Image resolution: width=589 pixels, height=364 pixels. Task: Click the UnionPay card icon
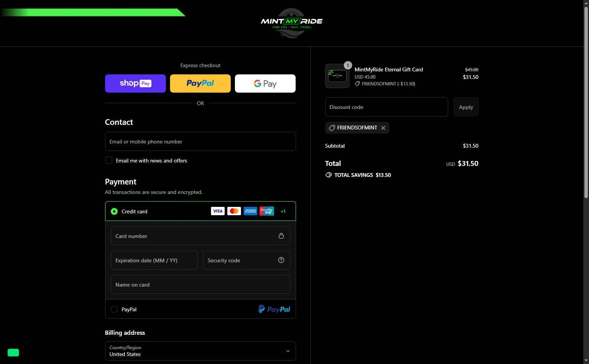pyautogui.click(x=267, y=211)
